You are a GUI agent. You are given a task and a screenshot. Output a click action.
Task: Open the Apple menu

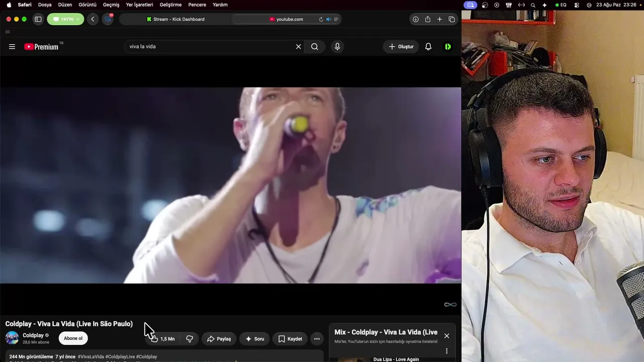(9, 5)
